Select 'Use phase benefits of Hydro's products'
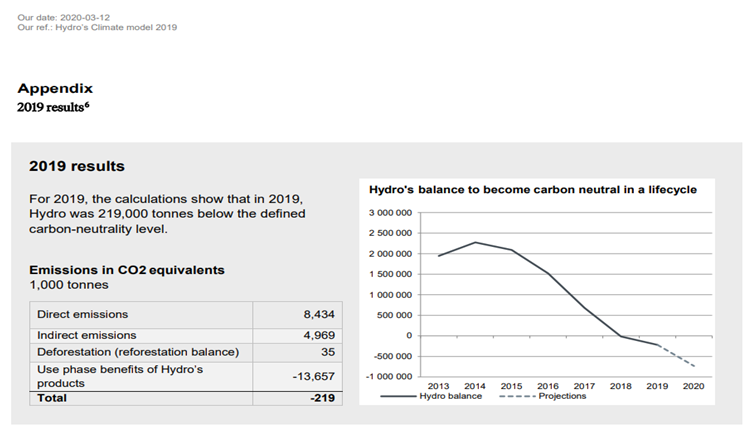 [141, 377]
